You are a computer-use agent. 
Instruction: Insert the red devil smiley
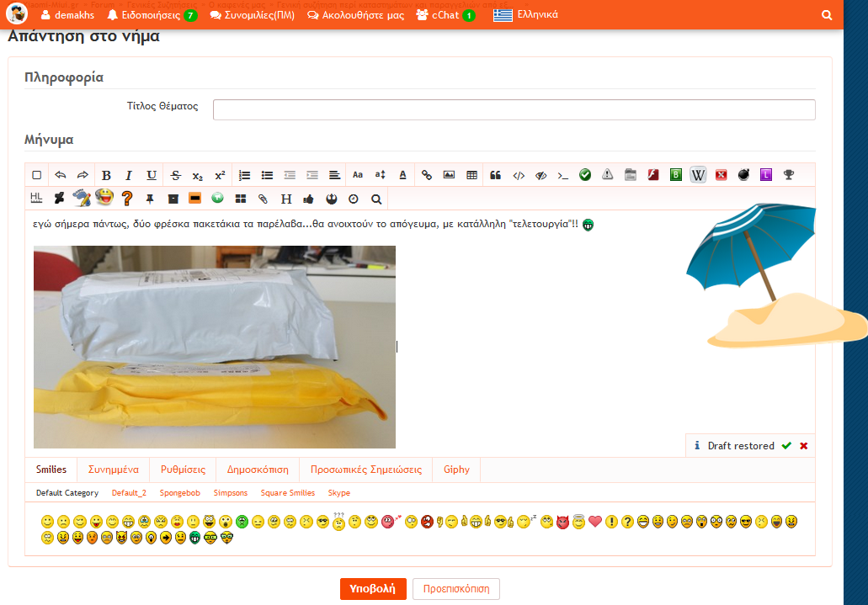(562, 522)
